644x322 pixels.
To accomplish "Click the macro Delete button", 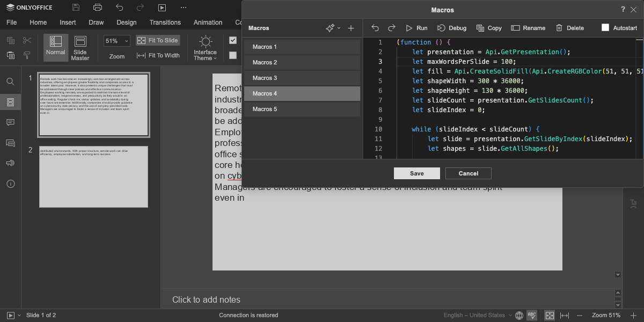I will pos(569,28).
